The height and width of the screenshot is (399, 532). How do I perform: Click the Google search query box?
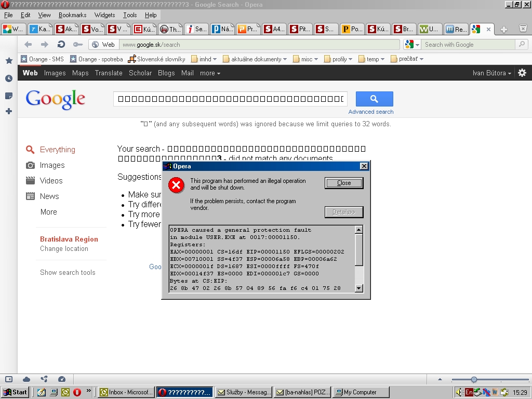(x=230, y=99)
